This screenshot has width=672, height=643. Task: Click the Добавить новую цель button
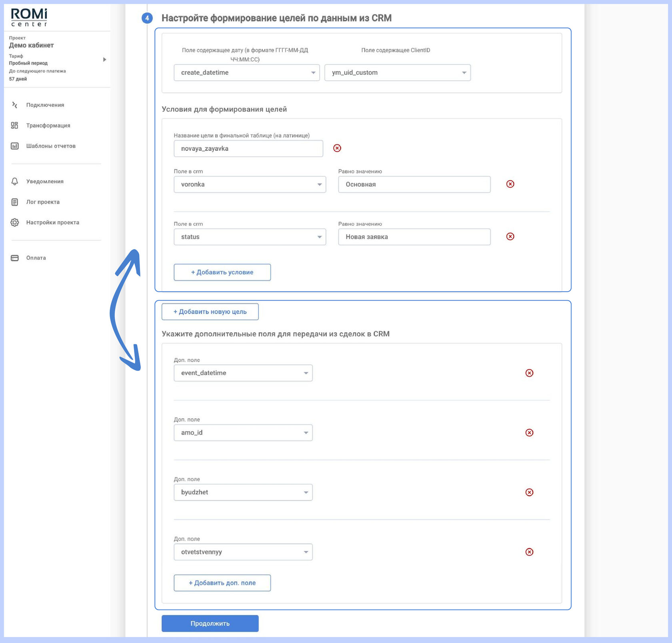tap(210, 312)
